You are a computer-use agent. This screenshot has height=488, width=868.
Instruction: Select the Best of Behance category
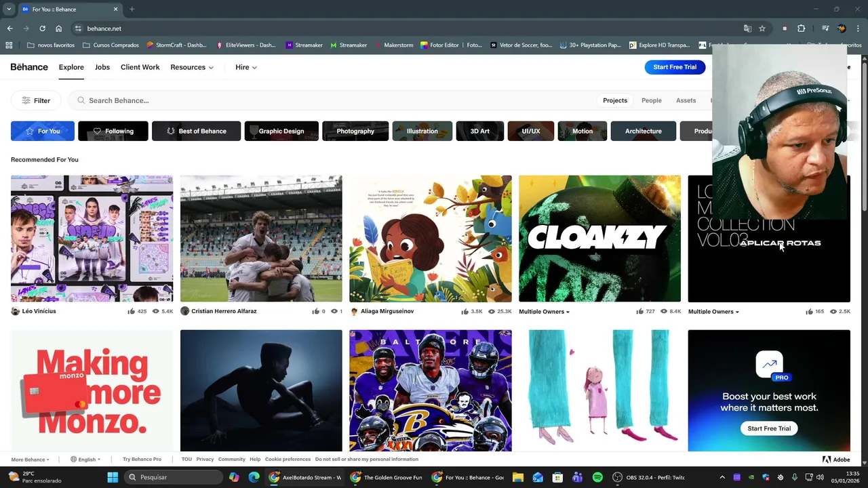pyautogui.click(x=196, y=131)
